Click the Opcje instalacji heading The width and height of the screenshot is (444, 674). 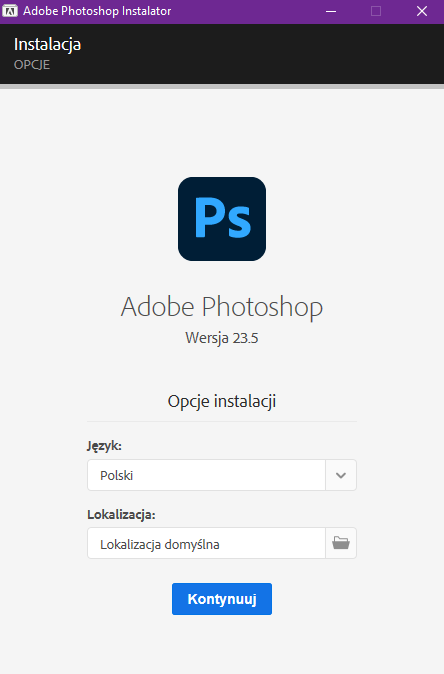coord(222,401)
